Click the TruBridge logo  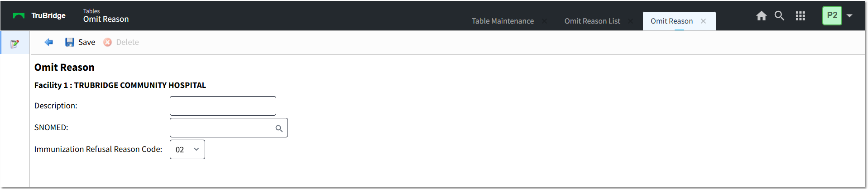39,15
